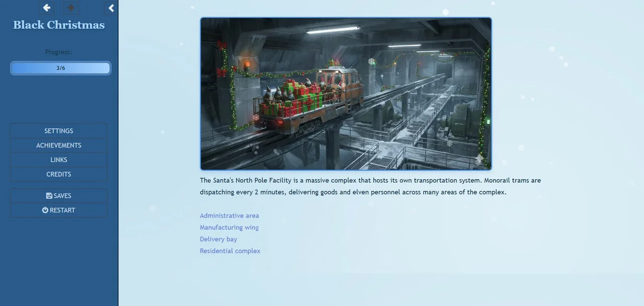The height and width of the screenshot is (306, 644).
Task: Travel to the Manufacturing wing
Action: click(229, 227)
